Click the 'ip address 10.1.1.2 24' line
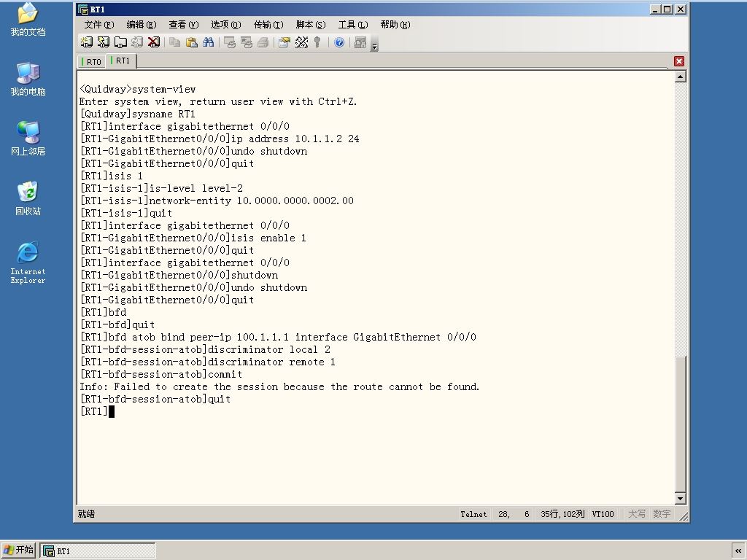Viewport: 747px width, 560px height. click(x=220, y=139)
